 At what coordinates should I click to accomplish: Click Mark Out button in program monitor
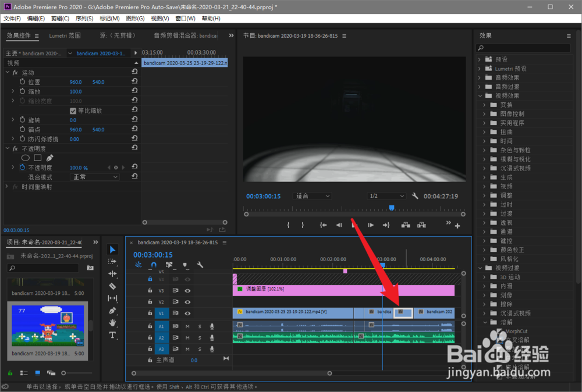[x=303, y=225]
